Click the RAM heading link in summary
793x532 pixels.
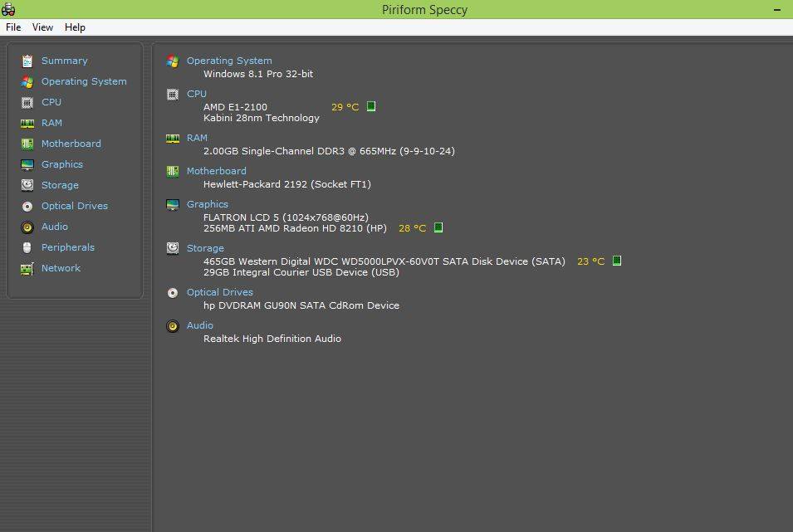(197, 138)
